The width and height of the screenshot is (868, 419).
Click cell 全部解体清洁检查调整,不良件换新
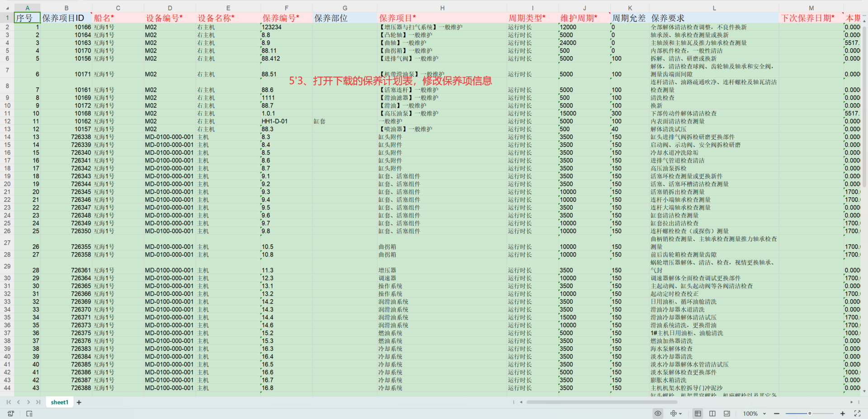tap(714, 27)
